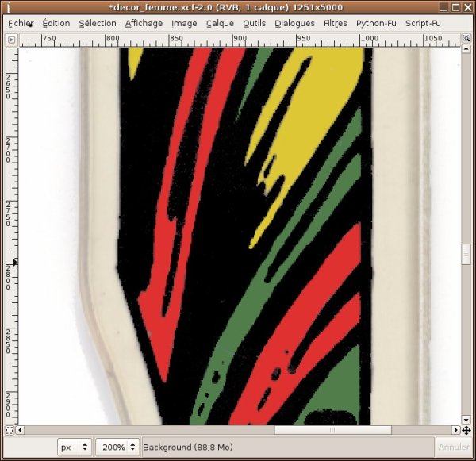Open the Calque menu
The image size is (476, 461).
tap(220, 23)
